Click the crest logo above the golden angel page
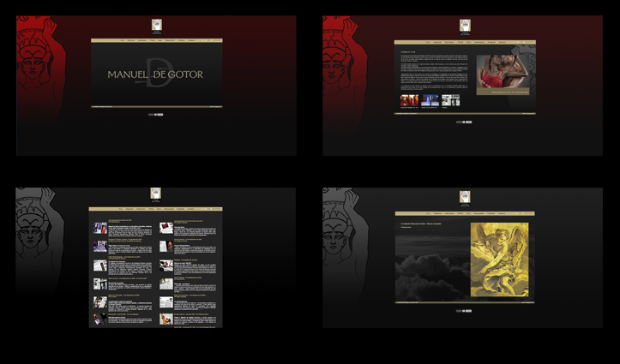Viewport: 620px width, 364px height. [465, 196]
